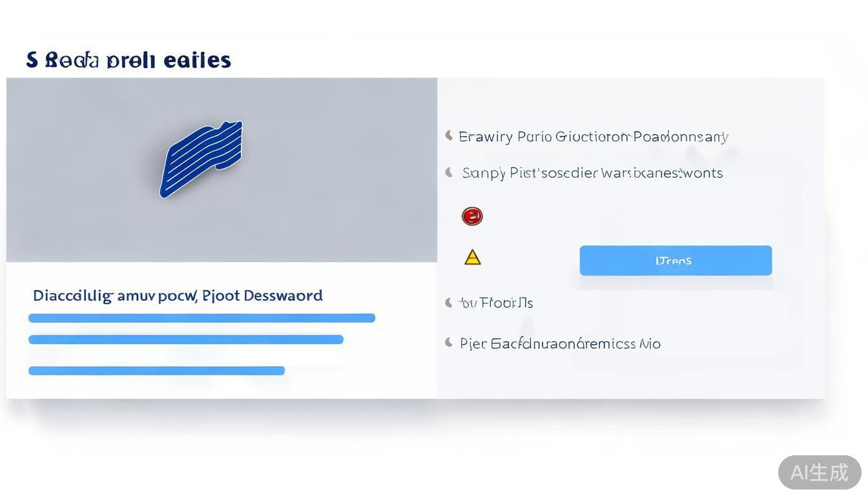868x496 pixels.
Task: Click the bullet icon beside "tov Ffoob'JIs"
Action: 449,302
